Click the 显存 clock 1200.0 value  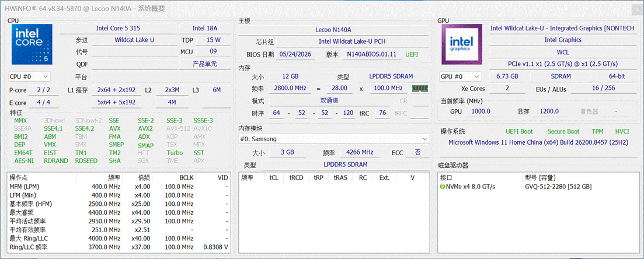549,111
